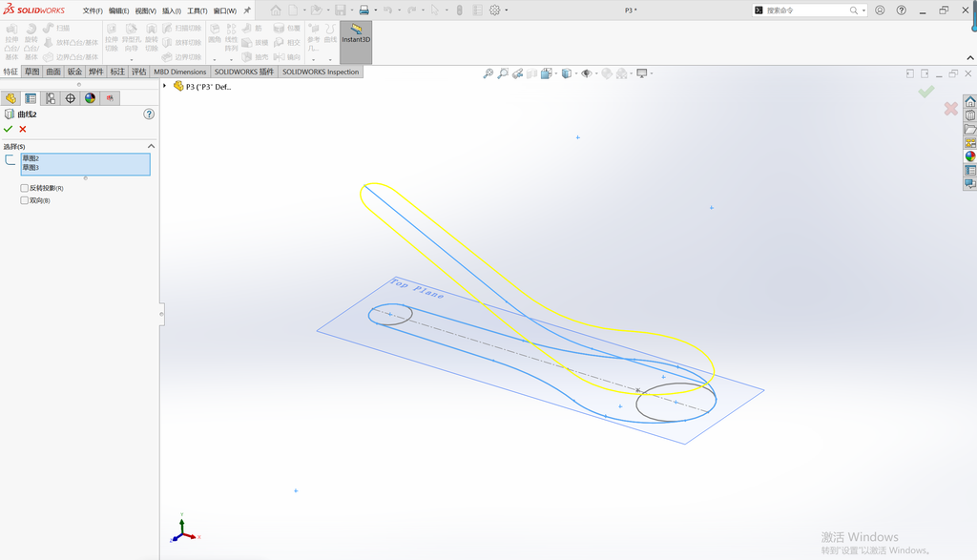Image resolution: width=977 pixels, height=560 pixels.
Task: Accept with the large green corner checkmark
Action: coord(926,92)
